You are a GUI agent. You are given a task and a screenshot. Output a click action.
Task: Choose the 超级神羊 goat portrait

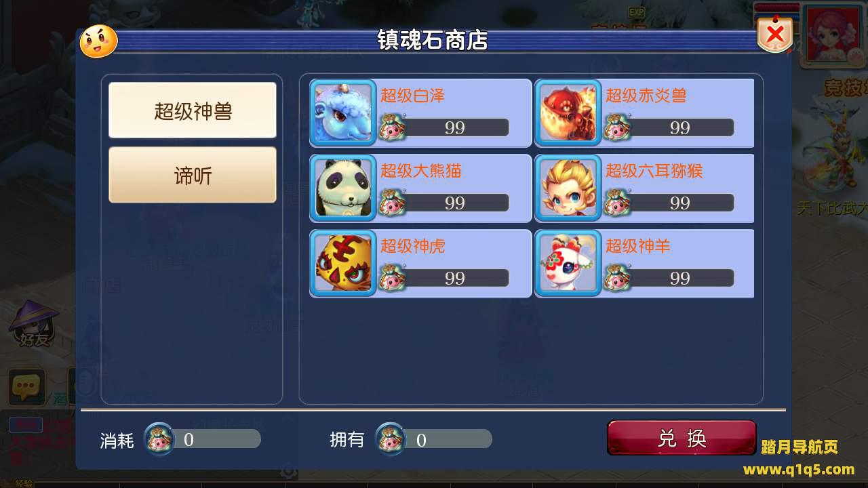[x=568, y=264]
